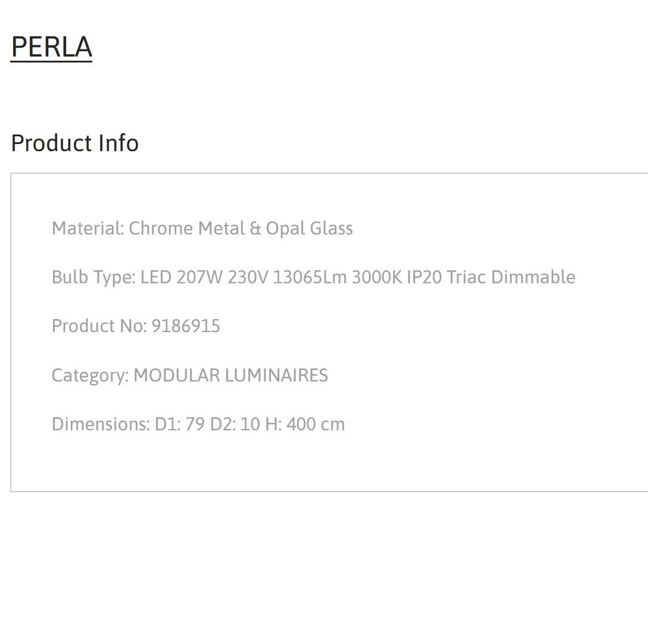Click the 3000K color temperature value

[377, 277]
